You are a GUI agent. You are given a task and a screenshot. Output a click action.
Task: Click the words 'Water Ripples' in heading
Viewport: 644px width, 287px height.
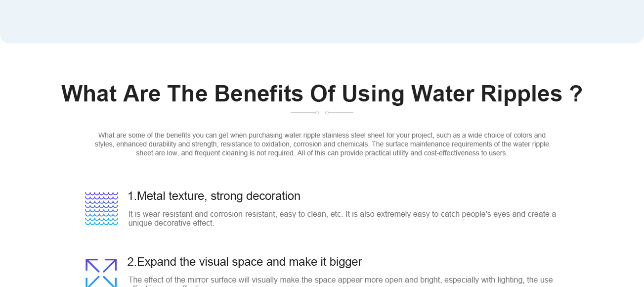tap(487, 94)
